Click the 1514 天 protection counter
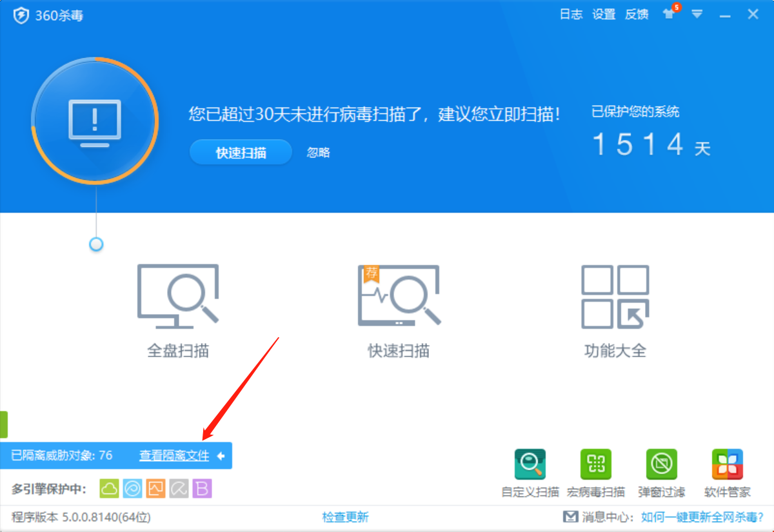The image size is (774, 532). [x=651, y=144]
